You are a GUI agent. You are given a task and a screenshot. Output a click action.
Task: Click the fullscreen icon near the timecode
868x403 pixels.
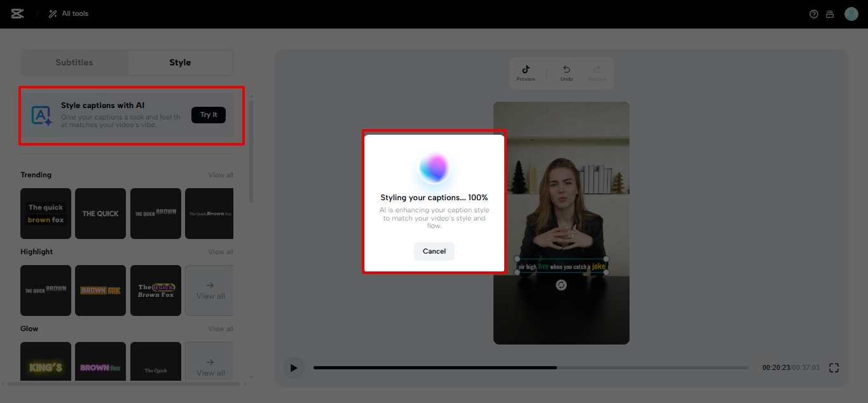point(834,367)
